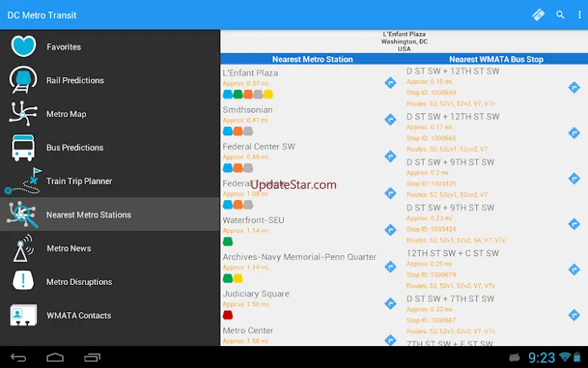
Task: Tap the ticket icon in top bar
Action: (x=538, y=14)
